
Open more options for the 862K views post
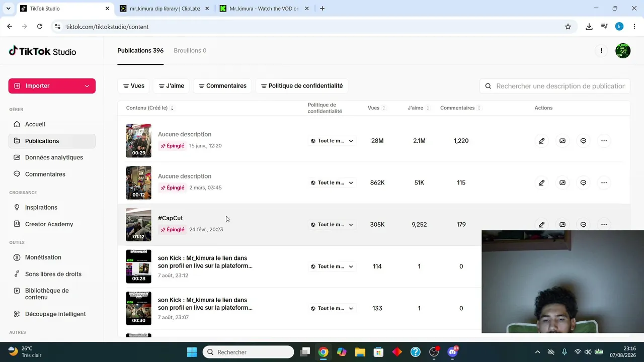tap(604, 183)
